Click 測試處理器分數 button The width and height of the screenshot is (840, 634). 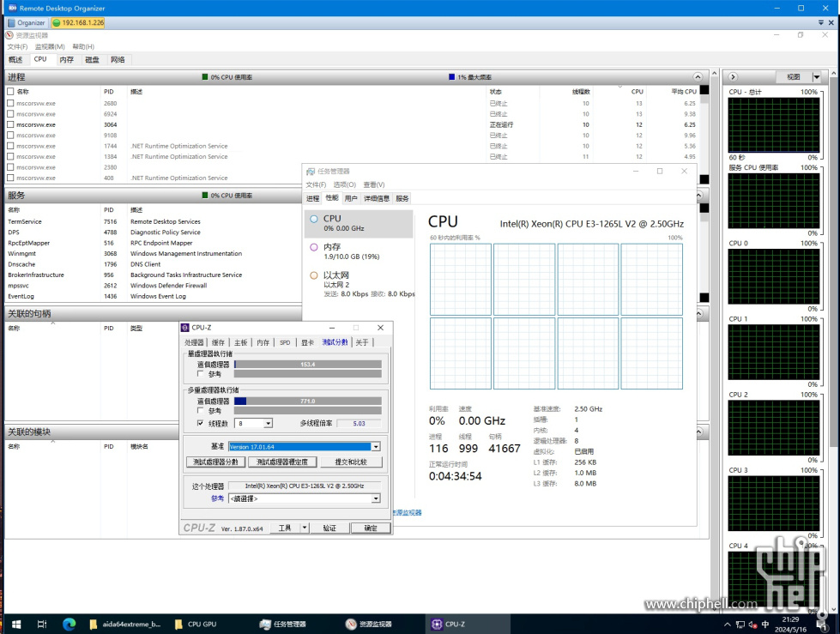(216, 462)
